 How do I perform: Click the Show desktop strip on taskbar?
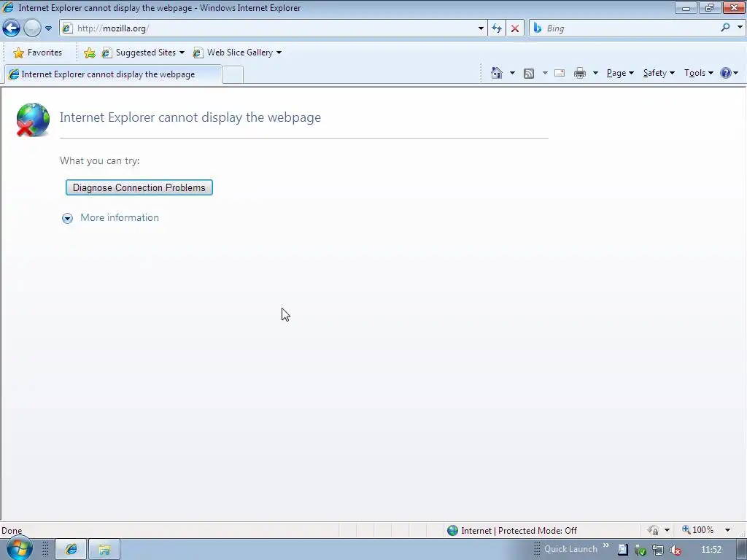[742, 550]
